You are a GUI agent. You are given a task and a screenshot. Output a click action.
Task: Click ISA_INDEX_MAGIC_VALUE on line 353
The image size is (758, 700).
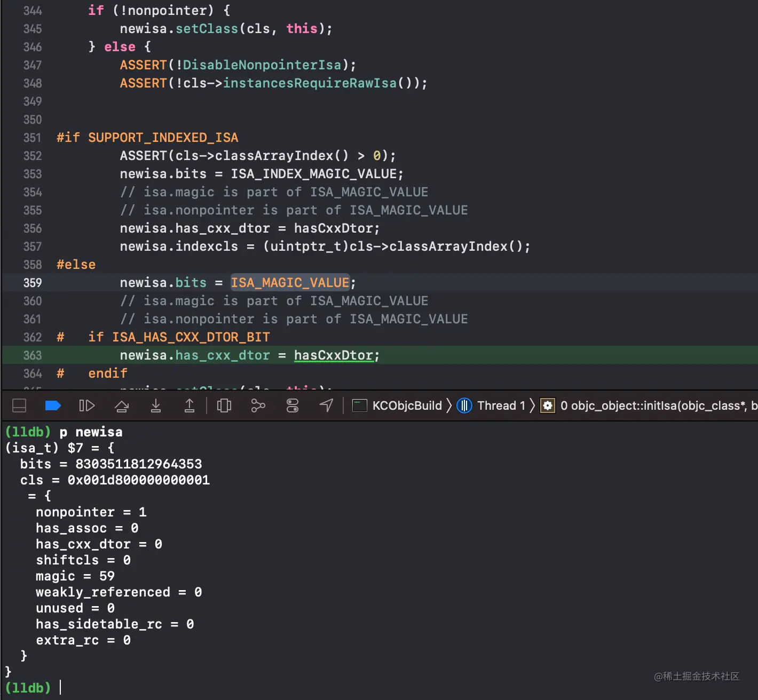314,174
